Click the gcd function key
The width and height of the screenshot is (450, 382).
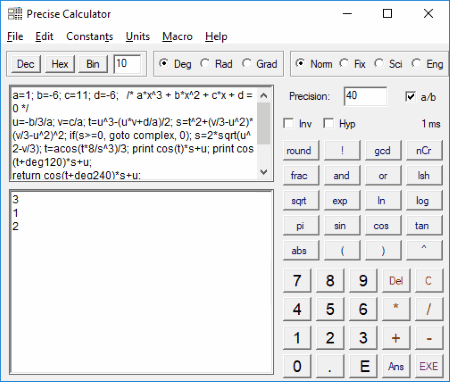(x=383, y=151)
